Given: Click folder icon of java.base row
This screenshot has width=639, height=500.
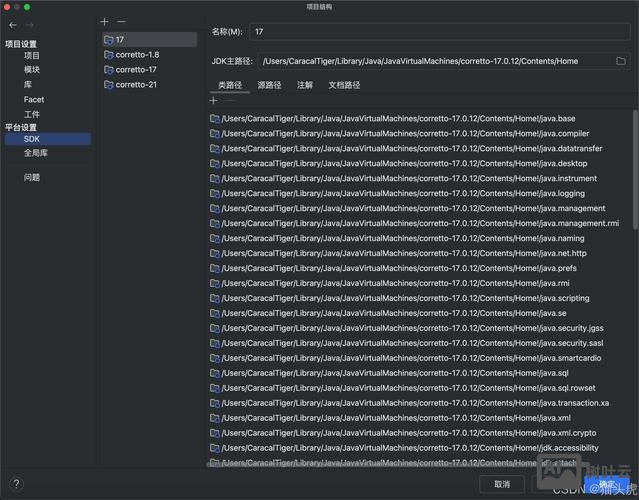Looking at the screenshot, I should click(x=215, y=119).
